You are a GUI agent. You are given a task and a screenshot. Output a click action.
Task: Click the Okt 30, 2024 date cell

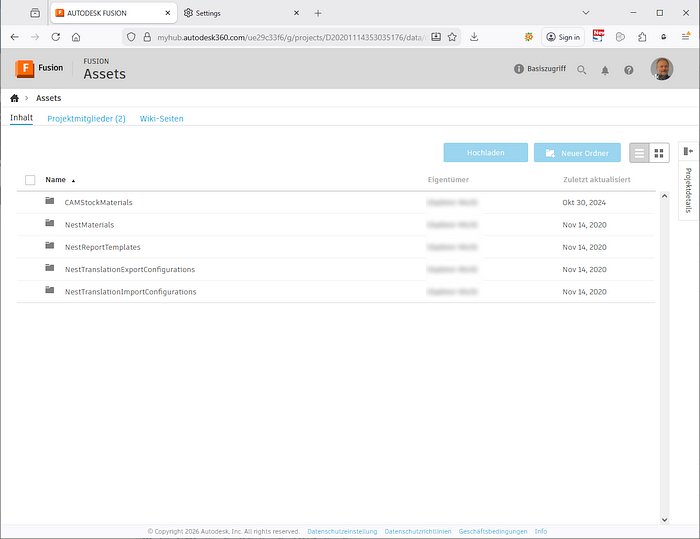584,202
